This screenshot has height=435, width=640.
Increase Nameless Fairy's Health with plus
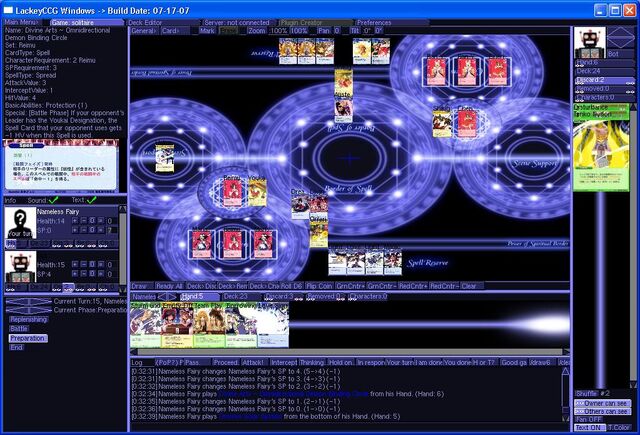coord(75,221)
